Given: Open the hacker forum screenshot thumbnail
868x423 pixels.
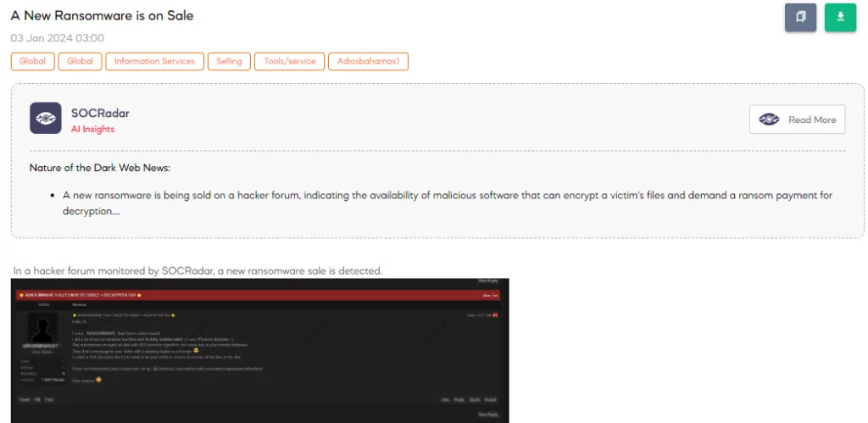Looking at the screenshot, I should tap(259, 350).
